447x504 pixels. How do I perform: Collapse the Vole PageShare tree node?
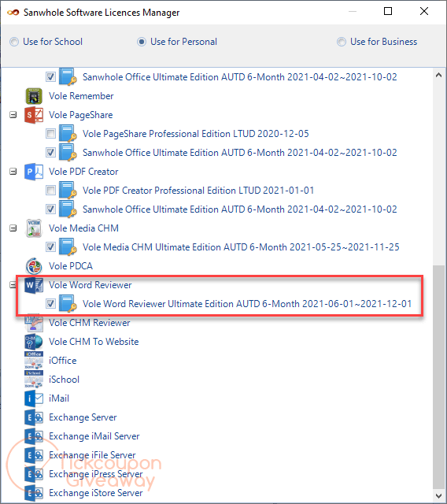13,115
